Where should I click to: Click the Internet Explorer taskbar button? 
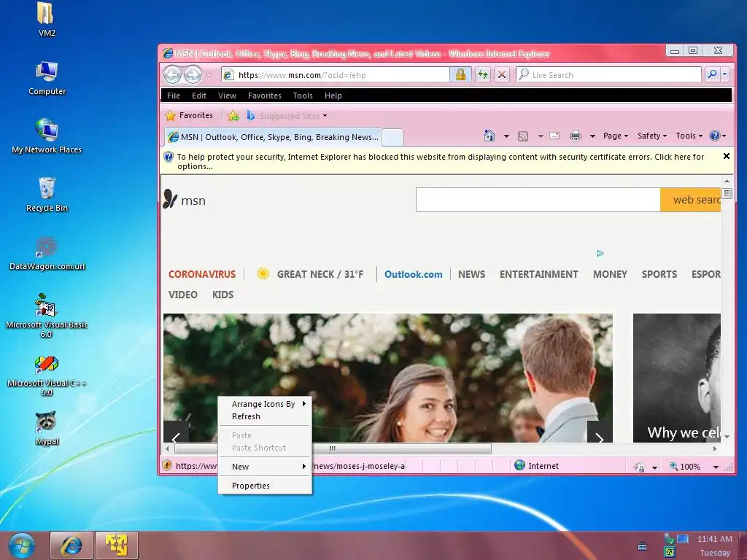pyautogui.click(x=71, y=545)
